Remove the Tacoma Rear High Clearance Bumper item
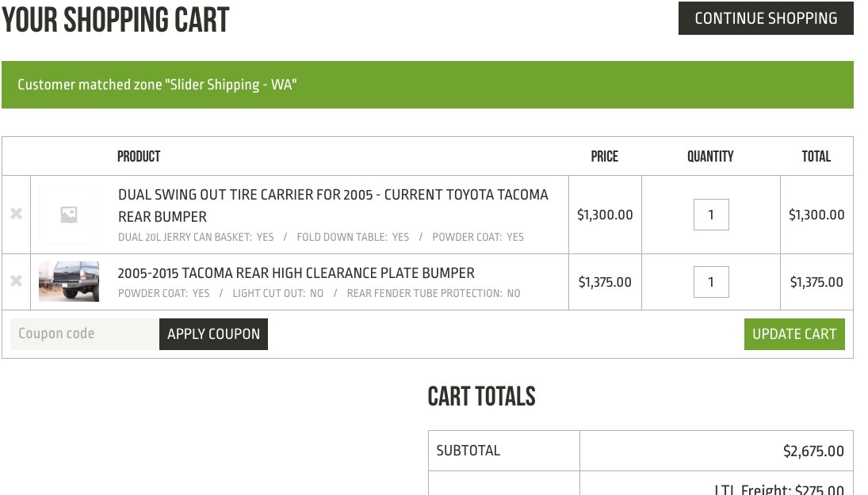 point(16,281)
